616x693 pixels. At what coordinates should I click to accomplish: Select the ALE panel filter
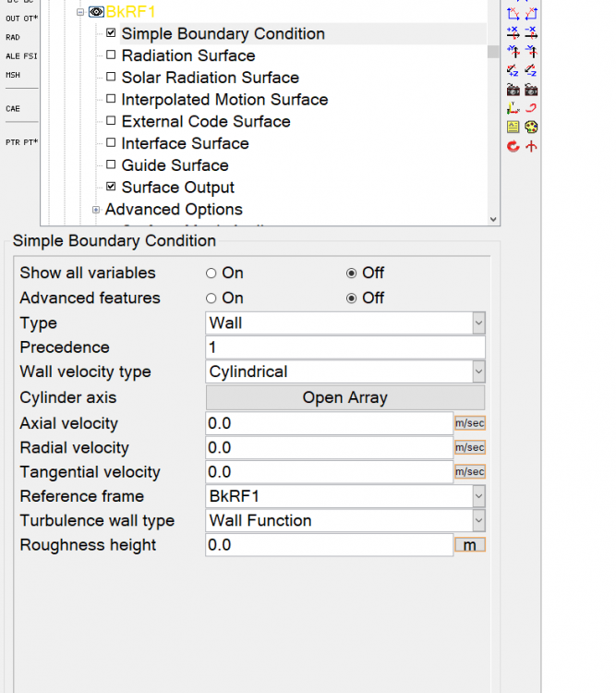(13, 56)
